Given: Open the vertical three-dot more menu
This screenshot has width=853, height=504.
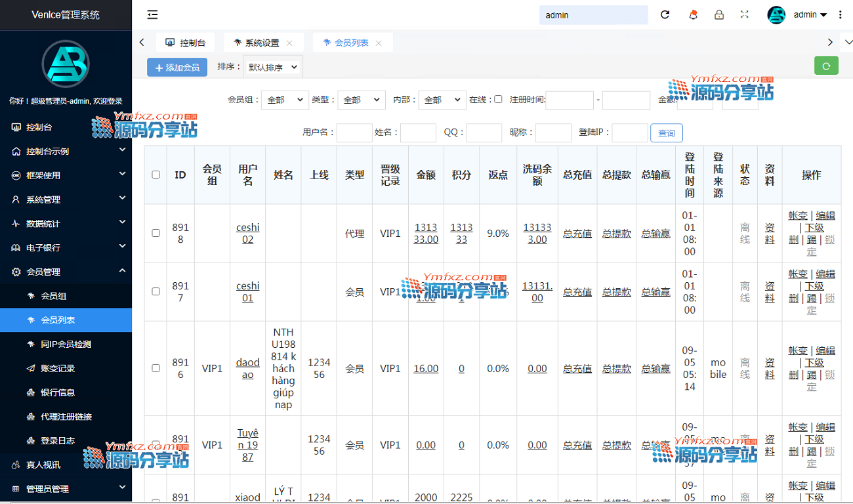Looking at the screenshot, I should (x=841, y=14).
